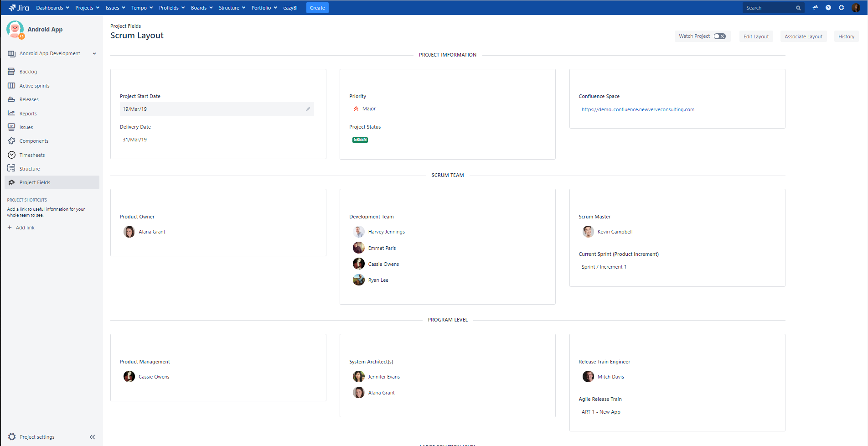Open the Backlog from the sidebar

(x=11, y=71)
